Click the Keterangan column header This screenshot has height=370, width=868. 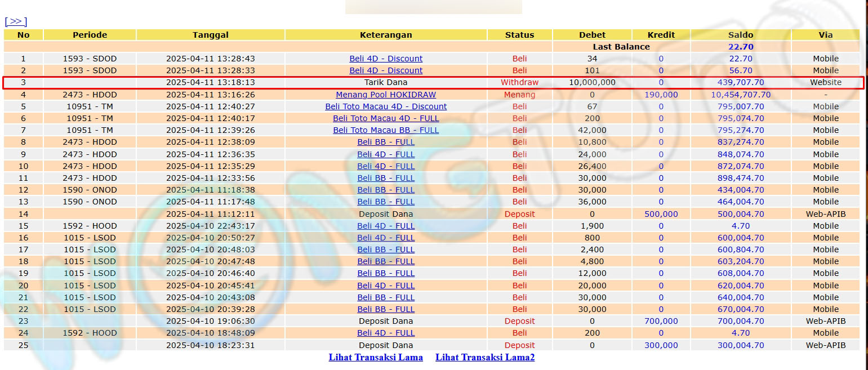point(386,35)
